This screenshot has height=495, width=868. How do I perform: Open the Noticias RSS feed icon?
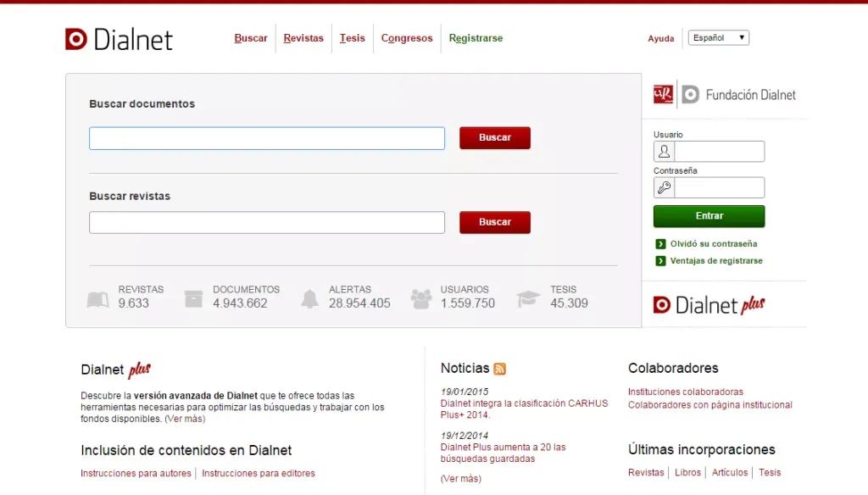pyautogui.click(x=499, y=369)
